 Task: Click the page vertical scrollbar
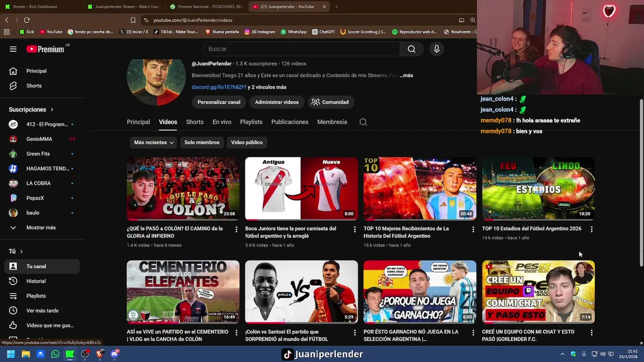click(641, 183)
